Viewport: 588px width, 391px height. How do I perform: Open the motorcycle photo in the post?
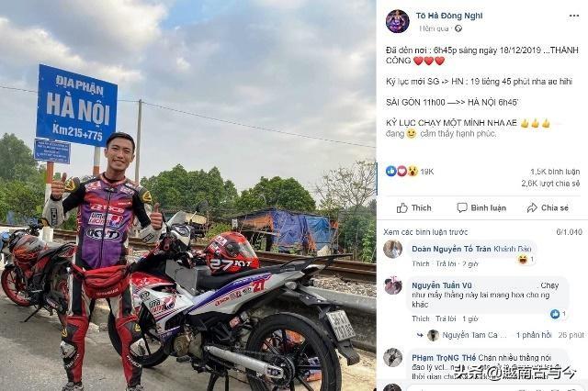(187, 195)
